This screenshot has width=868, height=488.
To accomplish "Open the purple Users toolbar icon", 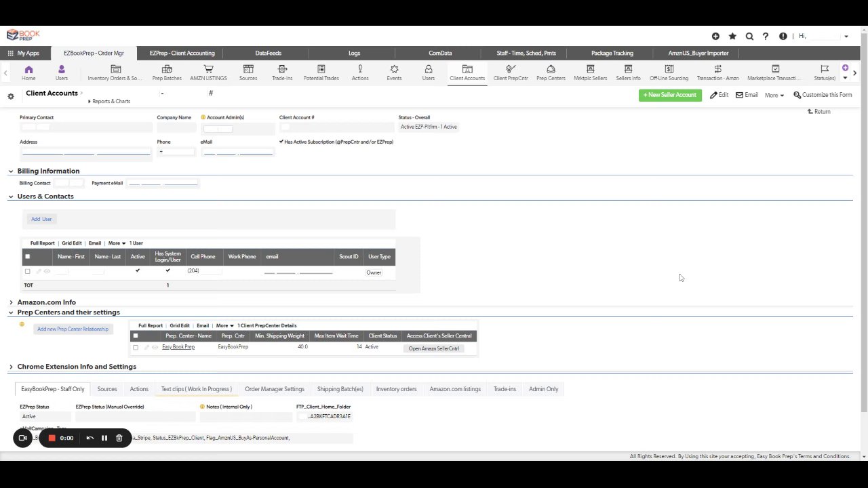I will (x=62, y=73).
